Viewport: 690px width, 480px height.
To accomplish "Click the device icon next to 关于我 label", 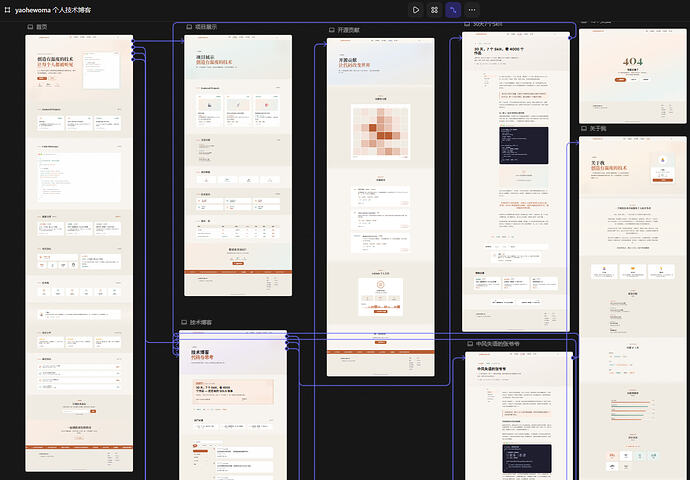I will coord(584,128).
